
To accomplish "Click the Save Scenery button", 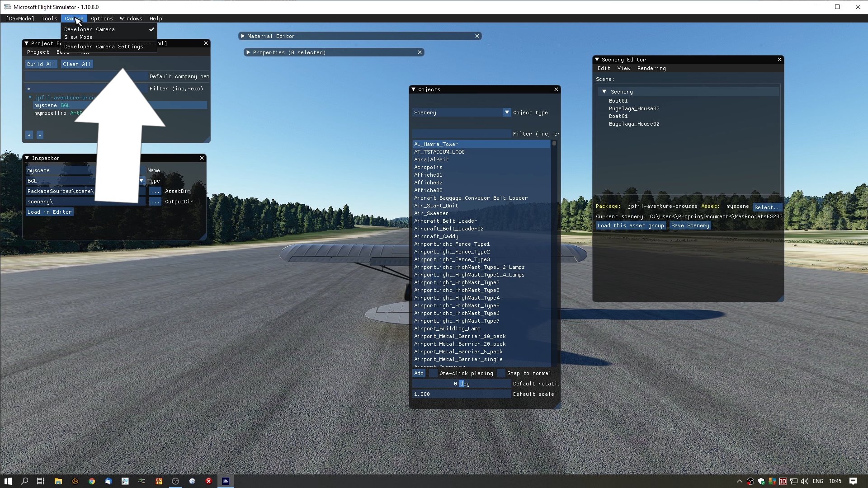I will (690, 225).
